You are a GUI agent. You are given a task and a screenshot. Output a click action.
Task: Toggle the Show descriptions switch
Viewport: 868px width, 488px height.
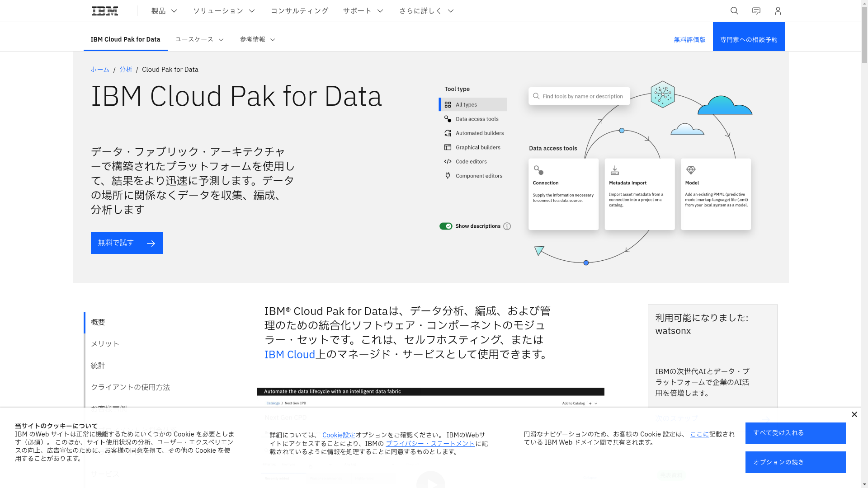click(x=446, y=226)
